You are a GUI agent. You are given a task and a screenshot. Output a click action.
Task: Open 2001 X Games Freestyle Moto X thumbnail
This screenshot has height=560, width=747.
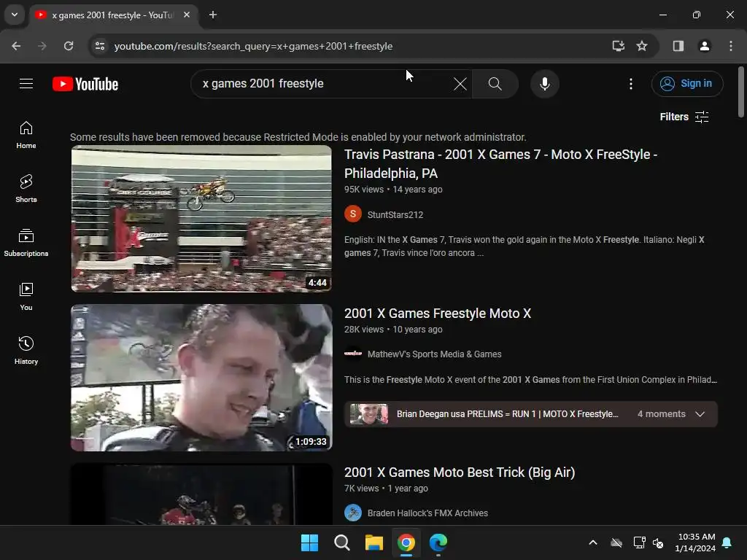[x=201, y=378]
